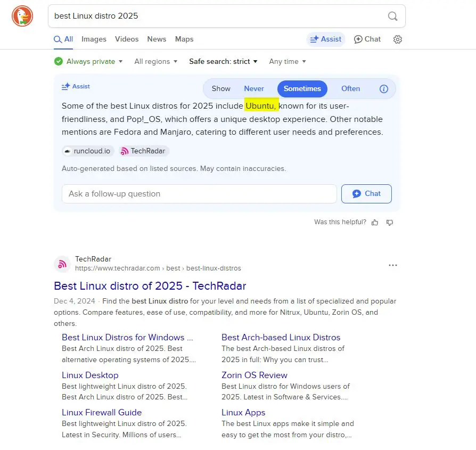
Task: Open the TechRadar source chip
Action: [144, 151]
